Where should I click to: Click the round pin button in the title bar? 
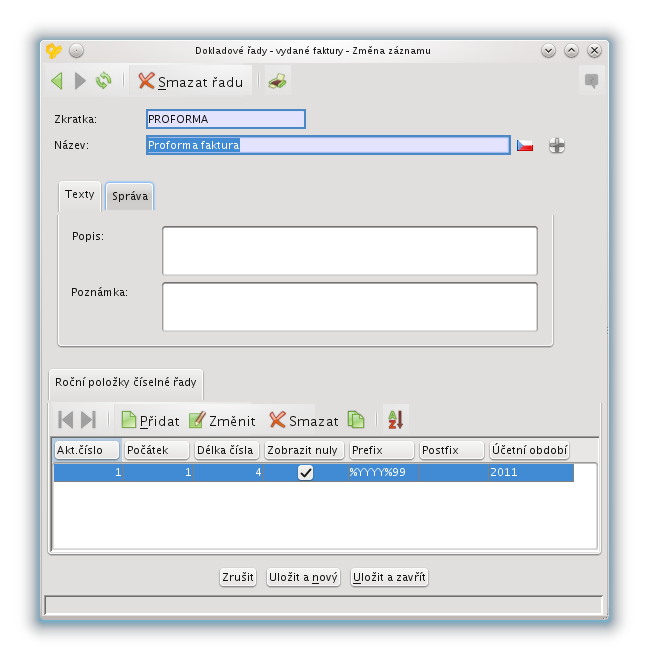pyautogui.click(x=76, y=51)
